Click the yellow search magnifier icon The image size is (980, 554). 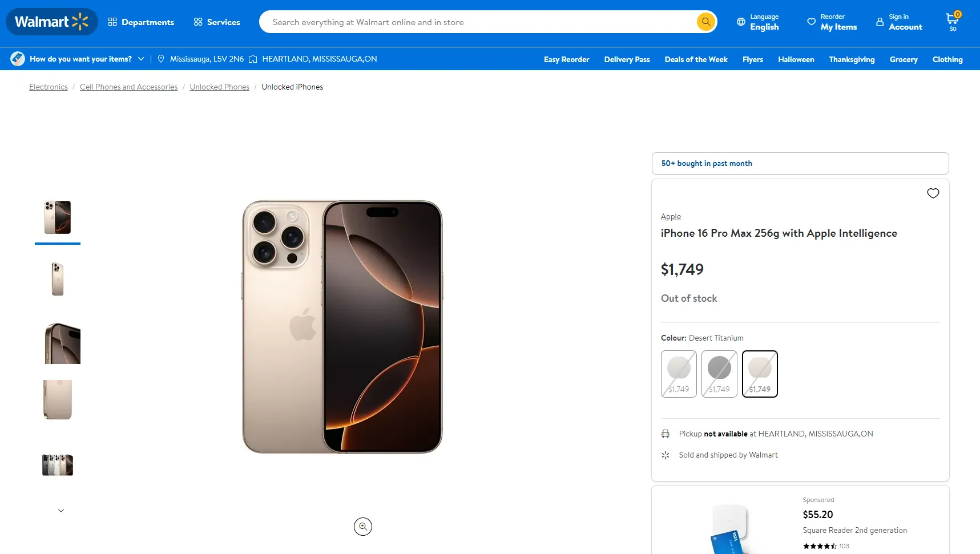click(x=706, y=22)
